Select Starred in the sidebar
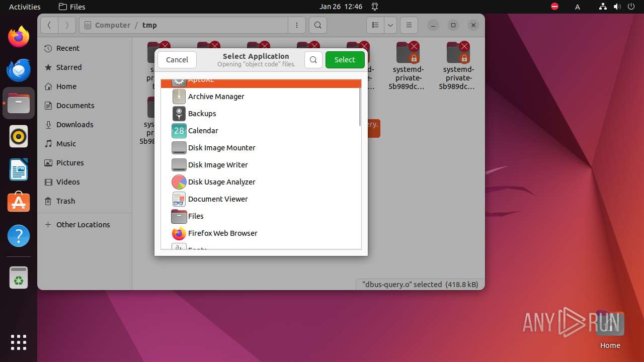 (85, 67)
